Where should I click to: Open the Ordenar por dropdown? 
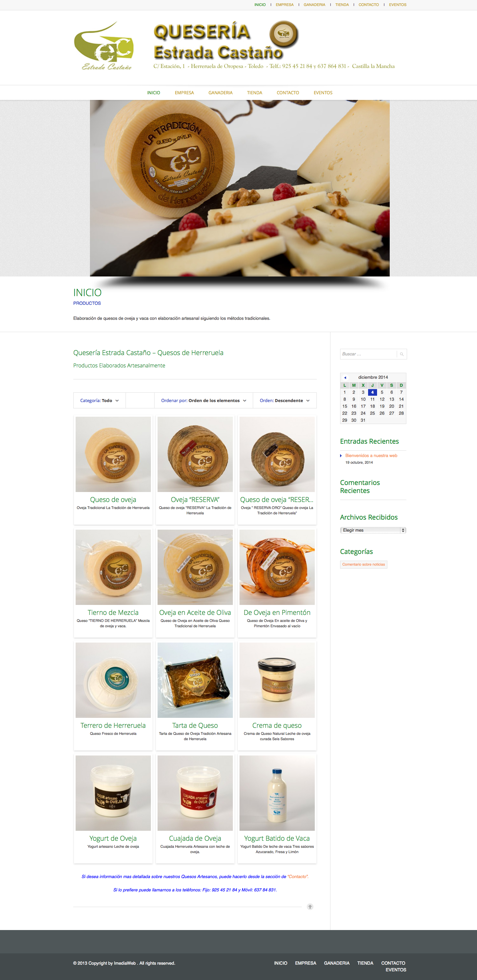[204, 401]
